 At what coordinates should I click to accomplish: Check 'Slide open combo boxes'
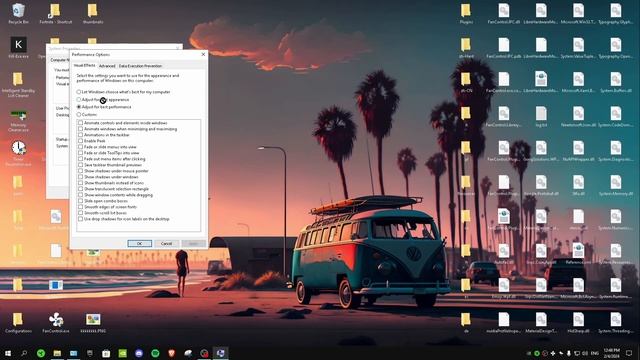[80, 201]
